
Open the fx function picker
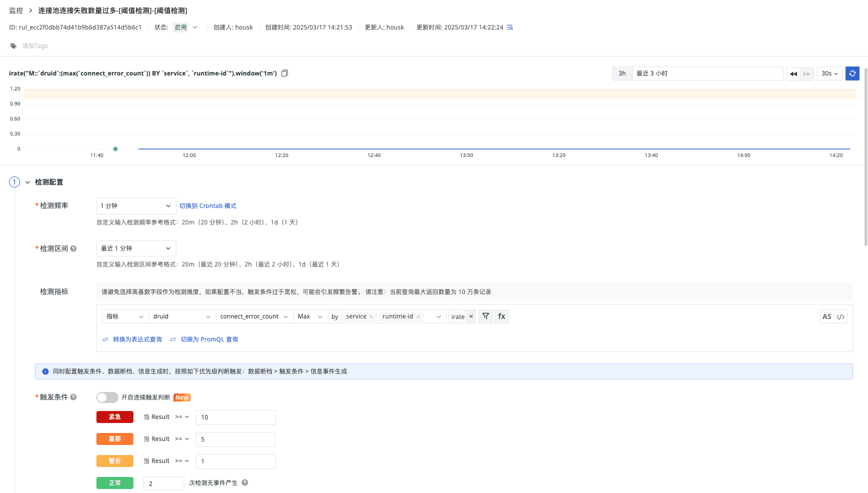(x=502, y=316)
